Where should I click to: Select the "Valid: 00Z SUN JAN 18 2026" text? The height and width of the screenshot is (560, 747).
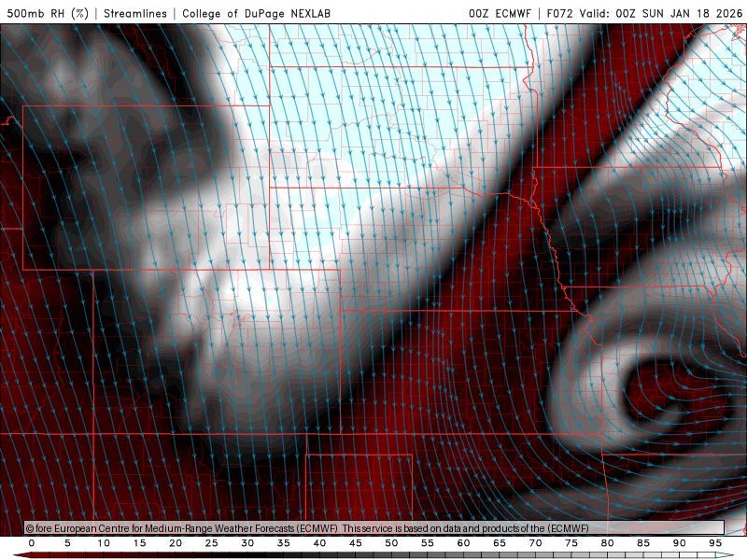pos(661,13)
